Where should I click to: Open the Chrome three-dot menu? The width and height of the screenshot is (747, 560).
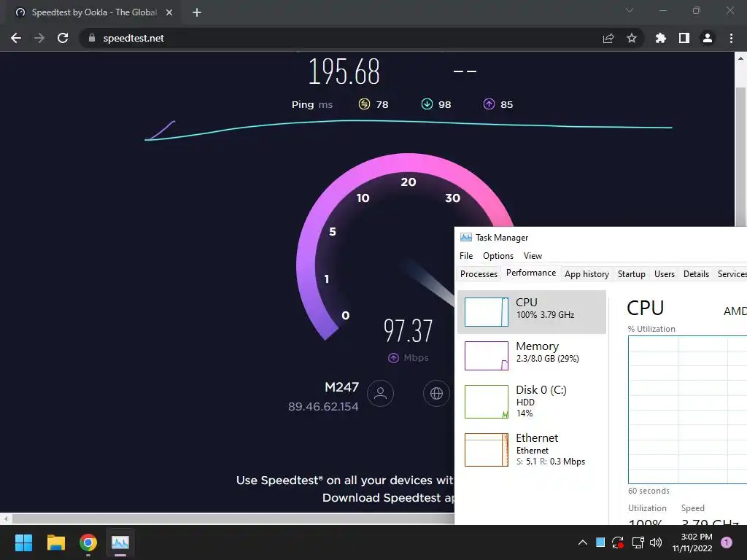pos(731,38)
